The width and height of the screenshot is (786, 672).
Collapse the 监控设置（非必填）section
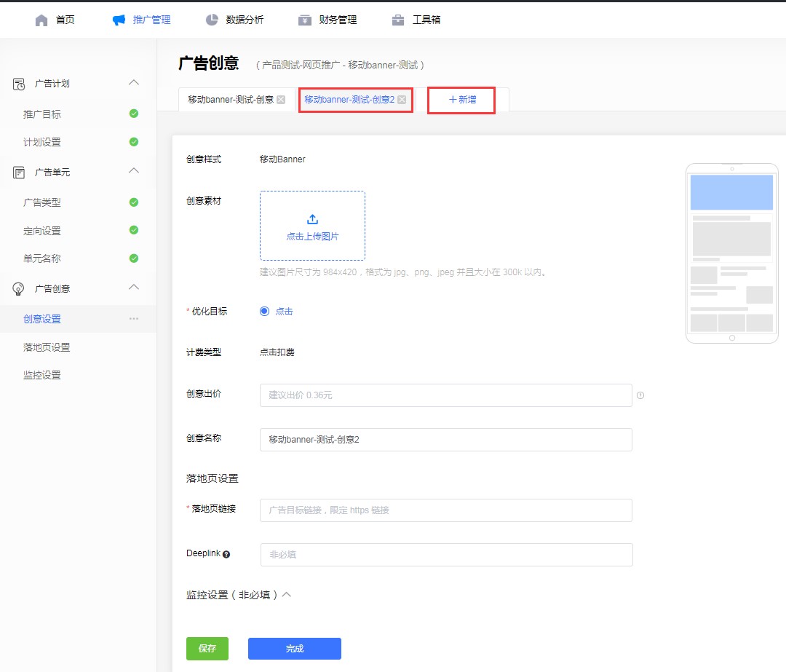pyautogui.click(x=286, y=595)
